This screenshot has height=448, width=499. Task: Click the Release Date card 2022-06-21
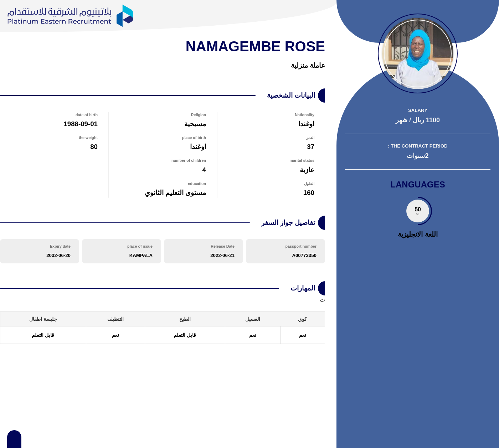[203, 251]
